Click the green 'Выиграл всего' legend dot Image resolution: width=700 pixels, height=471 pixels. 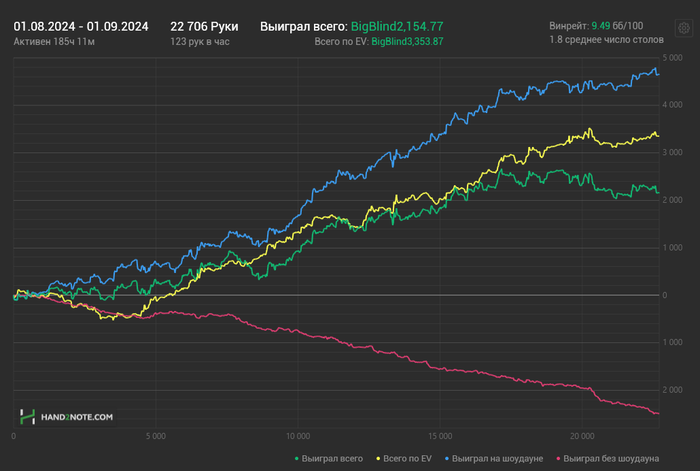pyautogui.click(x=297, y=459)
